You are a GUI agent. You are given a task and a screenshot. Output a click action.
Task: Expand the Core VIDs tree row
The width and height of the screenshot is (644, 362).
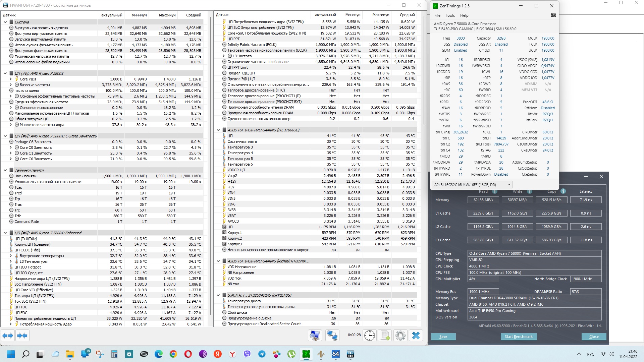(x=10, y=79)
